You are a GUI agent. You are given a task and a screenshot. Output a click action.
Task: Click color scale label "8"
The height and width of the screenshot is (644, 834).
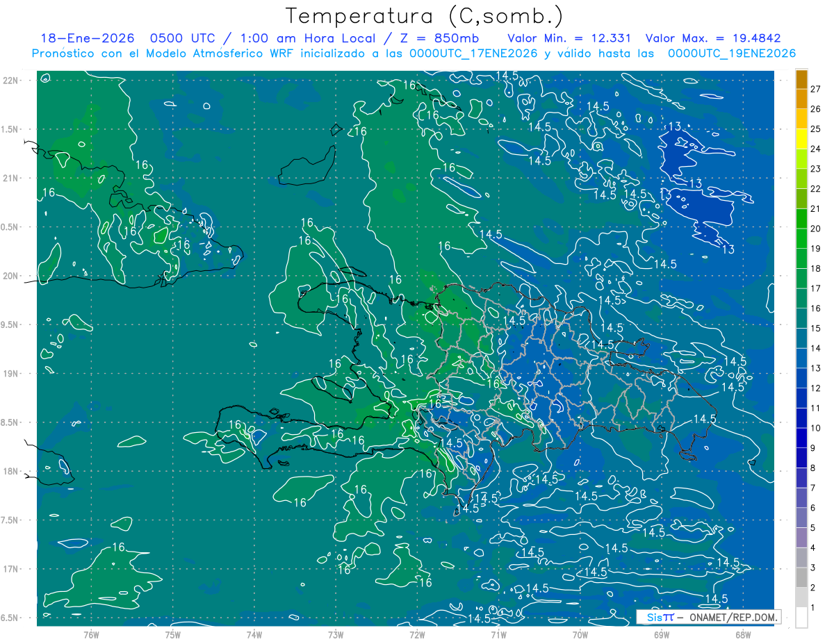tap(813, 468)
